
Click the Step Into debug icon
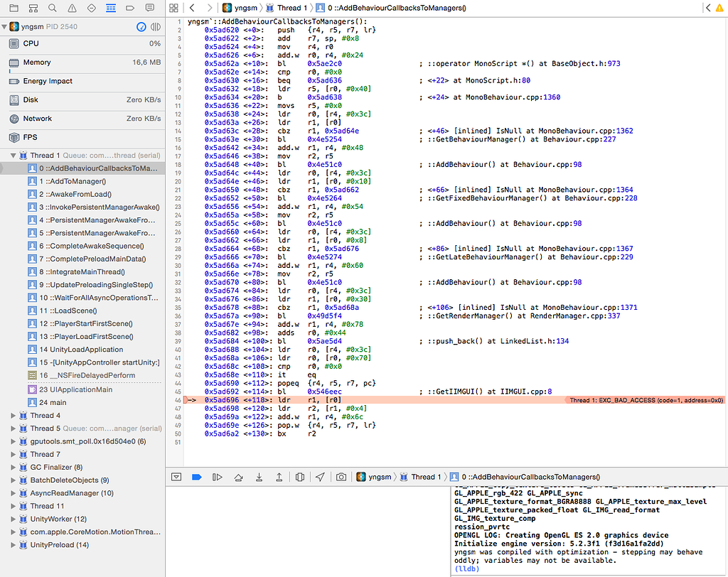tap(259, 477)
